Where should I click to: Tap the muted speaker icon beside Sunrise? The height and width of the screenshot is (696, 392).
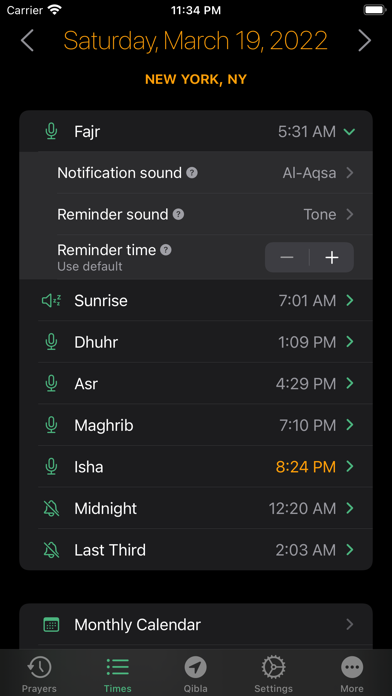click(51, 301)
